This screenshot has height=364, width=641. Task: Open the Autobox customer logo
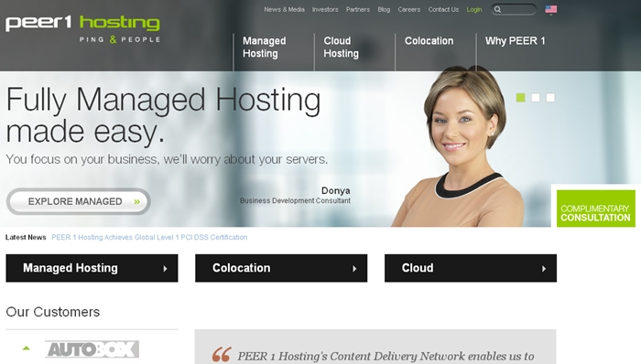point(92,349)
